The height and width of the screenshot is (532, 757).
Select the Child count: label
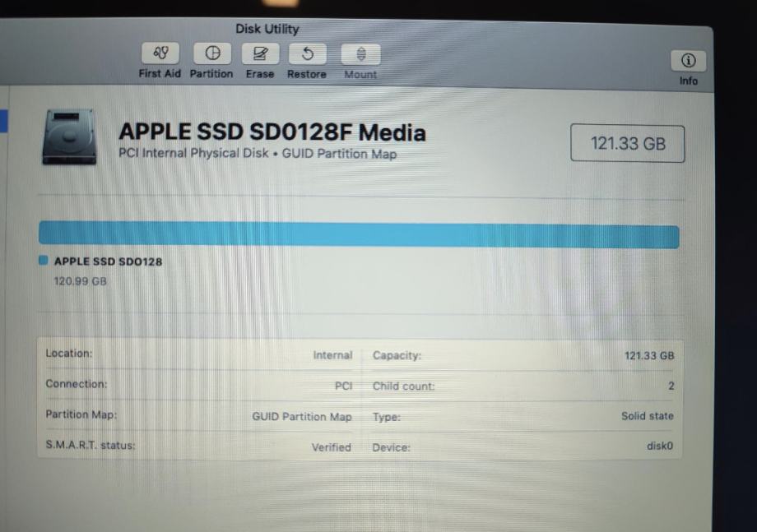[x=404, y=386]
